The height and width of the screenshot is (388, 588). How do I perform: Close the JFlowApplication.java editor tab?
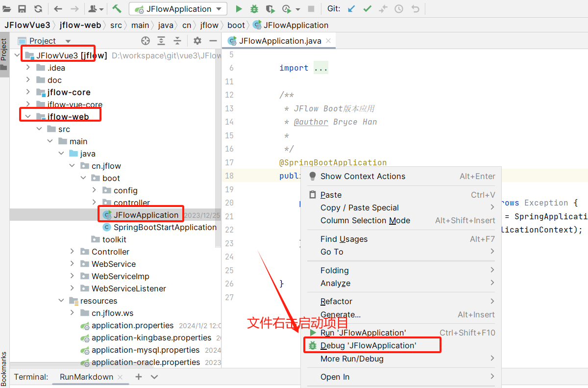pyautogui.click(x=328, y=41)
